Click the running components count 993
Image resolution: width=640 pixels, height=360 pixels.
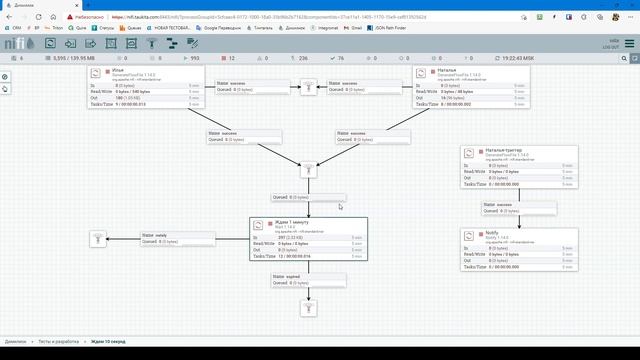pos(192,58)
